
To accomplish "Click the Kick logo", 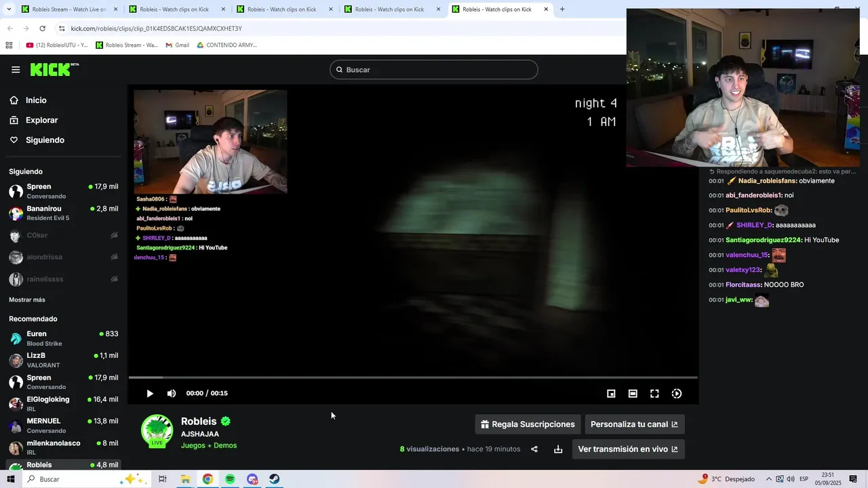I will pos(54,69).
